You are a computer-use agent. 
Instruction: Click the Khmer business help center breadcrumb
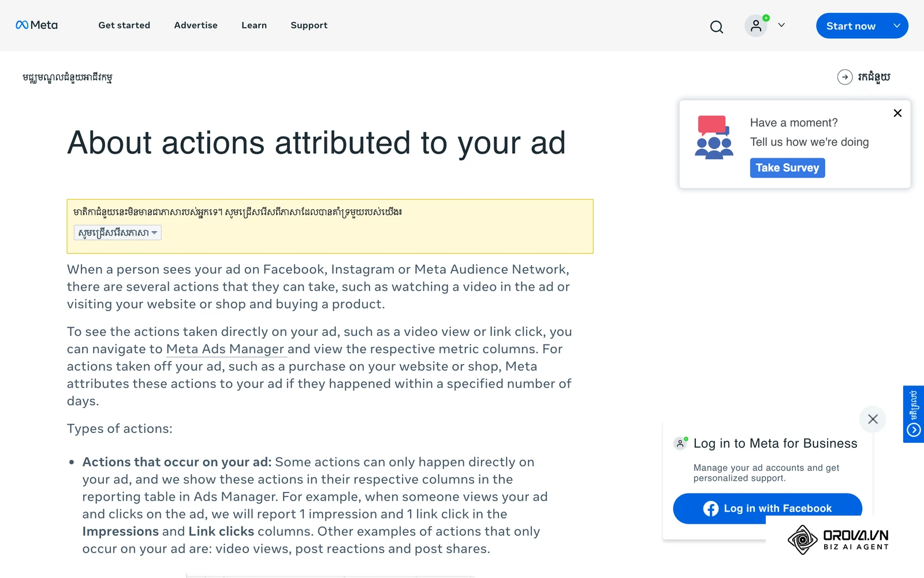coord(68,77)
